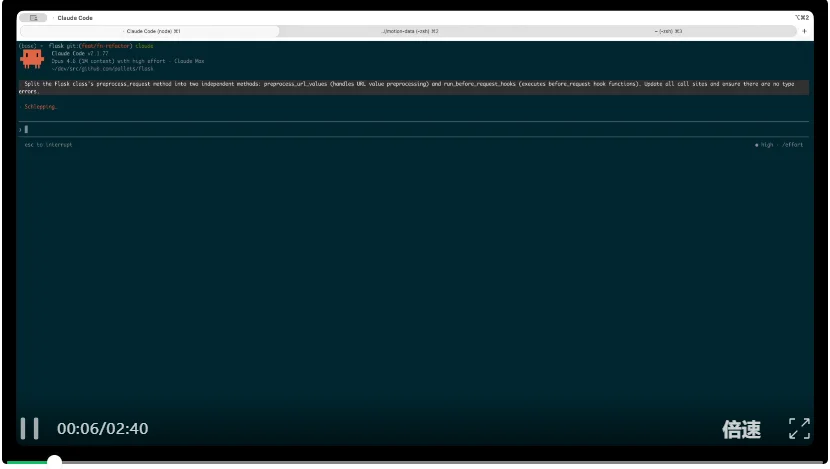Pause the video playback
The image size is (830, 469).
[30, 428]
